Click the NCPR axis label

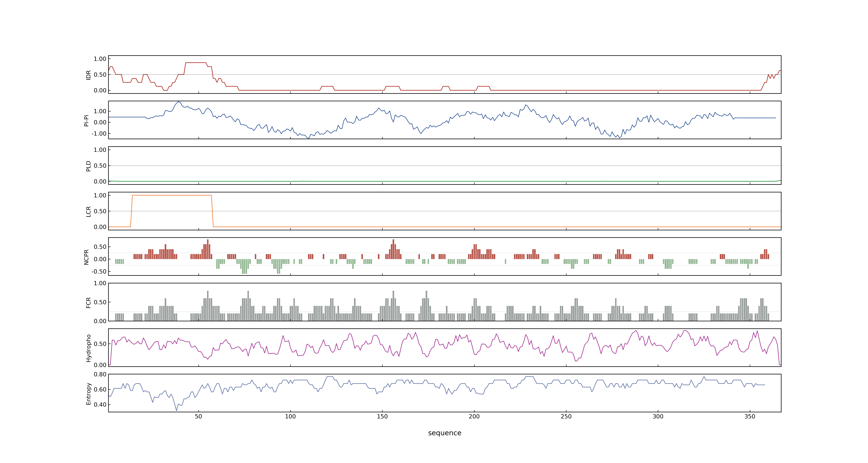pos(86,257)
